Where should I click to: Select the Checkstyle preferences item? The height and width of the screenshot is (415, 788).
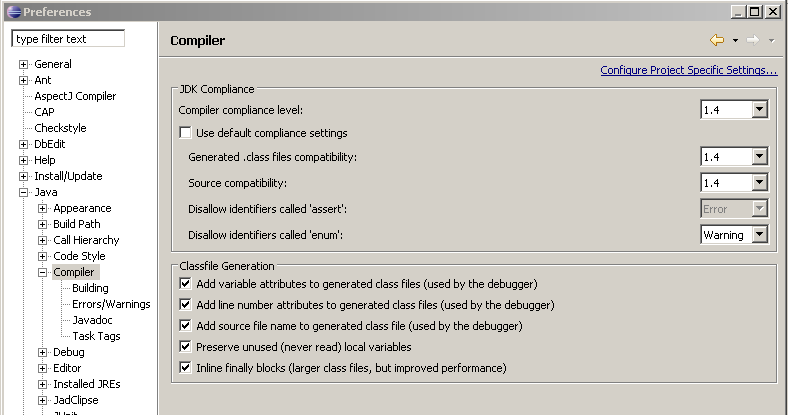tap(60, 128)
